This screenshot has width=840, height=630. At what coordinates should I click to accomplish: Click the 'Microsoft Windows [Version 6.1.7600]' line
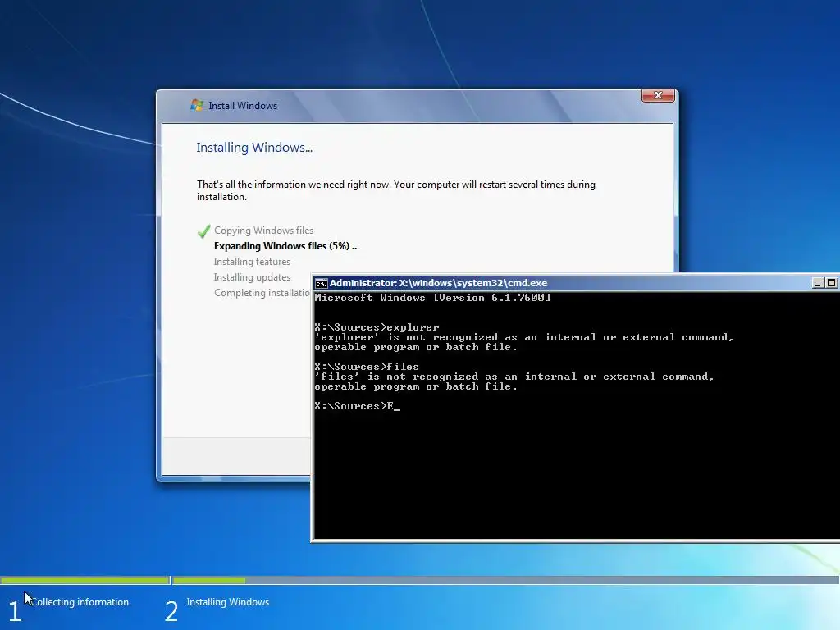tap(432, 298)
